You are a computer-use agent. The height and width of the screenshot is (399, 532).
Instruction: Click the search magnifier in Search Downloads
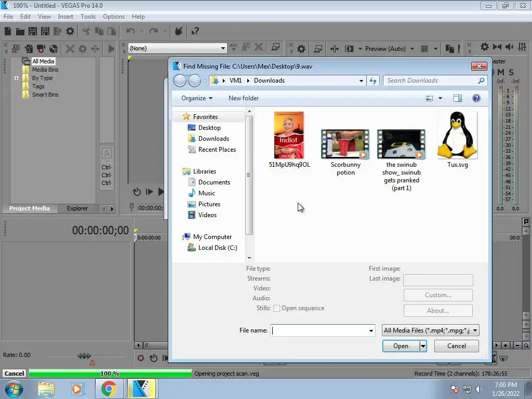481,81
